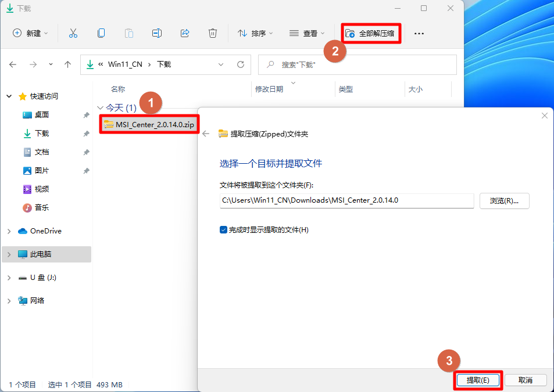Click the Rename icon in toolbar
The height and width of the screenshot is (392, 554).
pos(157,33)
